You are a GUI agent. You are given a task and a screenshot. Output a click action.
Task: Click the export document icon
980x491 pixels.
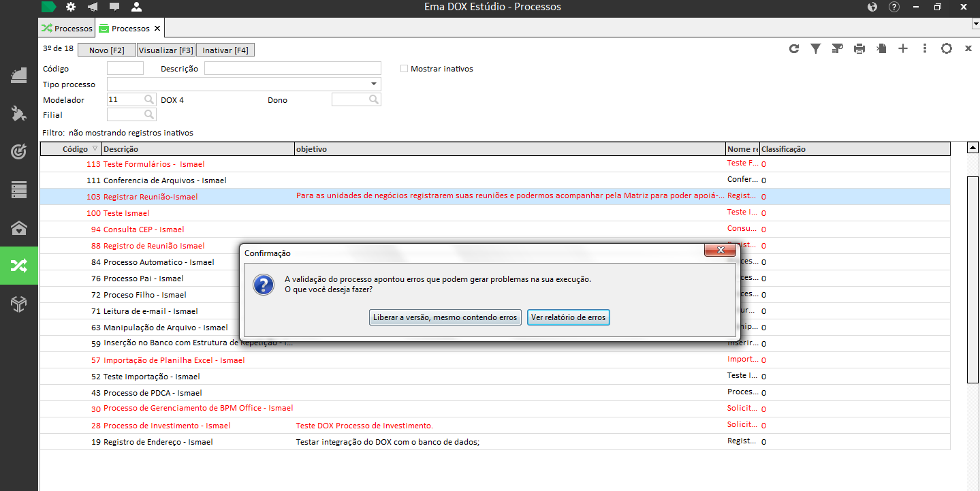pyautogui.click(x=881, y=48)
